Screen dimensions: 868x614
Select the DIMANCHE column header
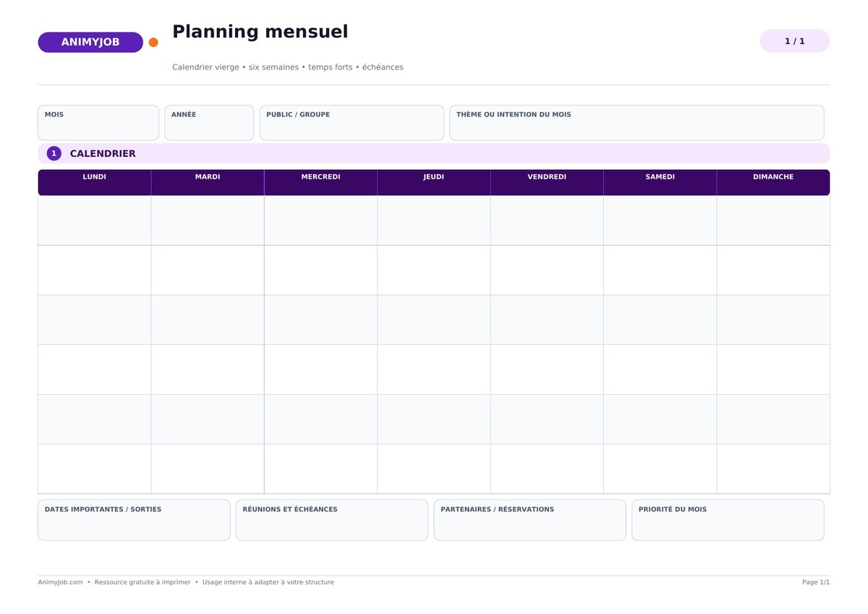pyautogui.click(x=773, y=182)
